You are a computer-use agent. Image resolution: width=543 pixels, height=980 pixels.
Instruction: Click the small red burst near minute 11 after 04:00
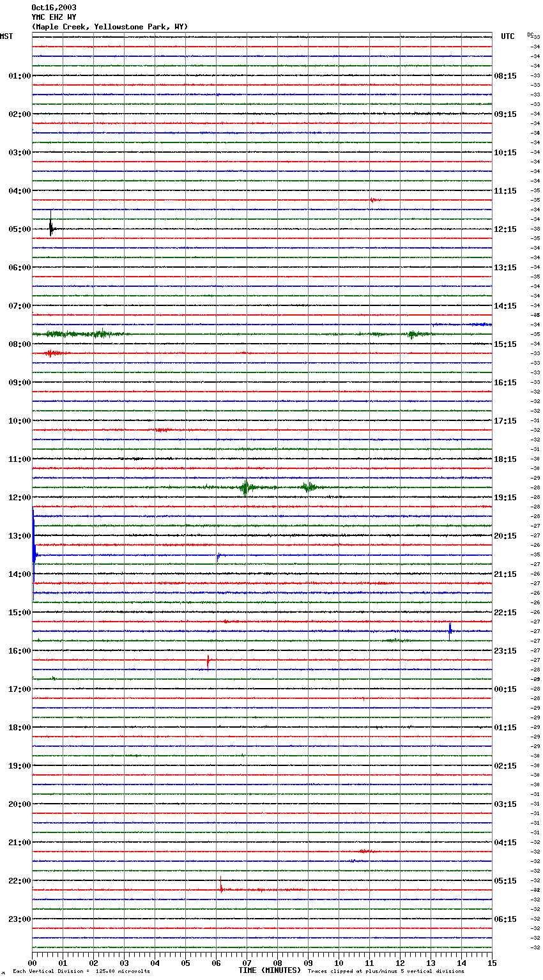pos(374,200)
